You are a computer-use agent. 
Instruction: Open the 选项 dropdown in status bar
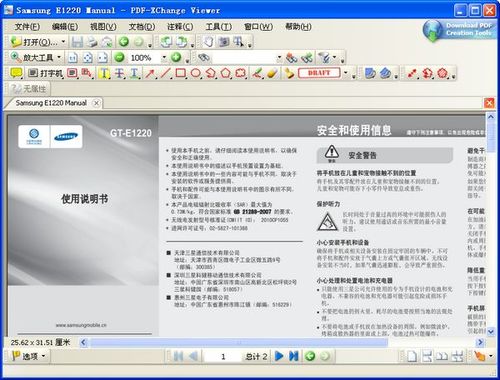tap(28, 356)
